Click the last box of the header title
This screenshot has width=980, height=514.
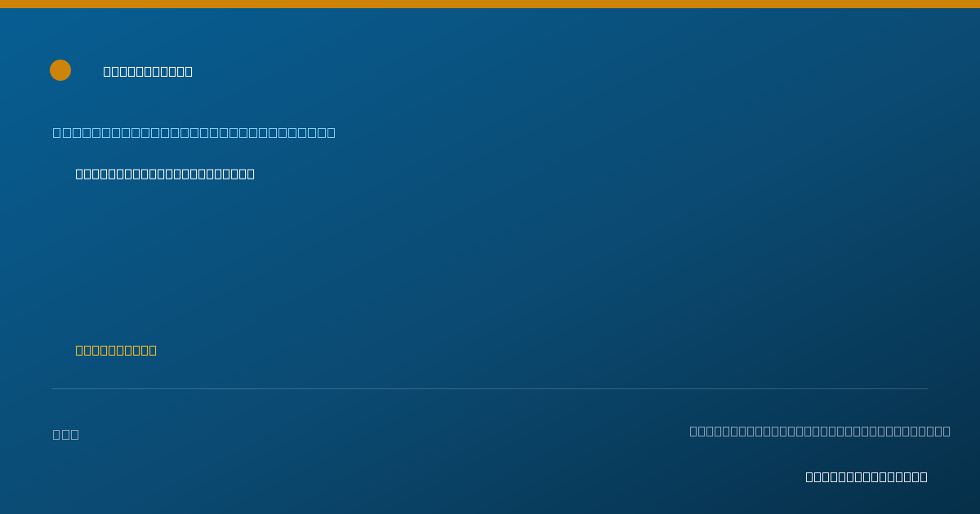189,71
